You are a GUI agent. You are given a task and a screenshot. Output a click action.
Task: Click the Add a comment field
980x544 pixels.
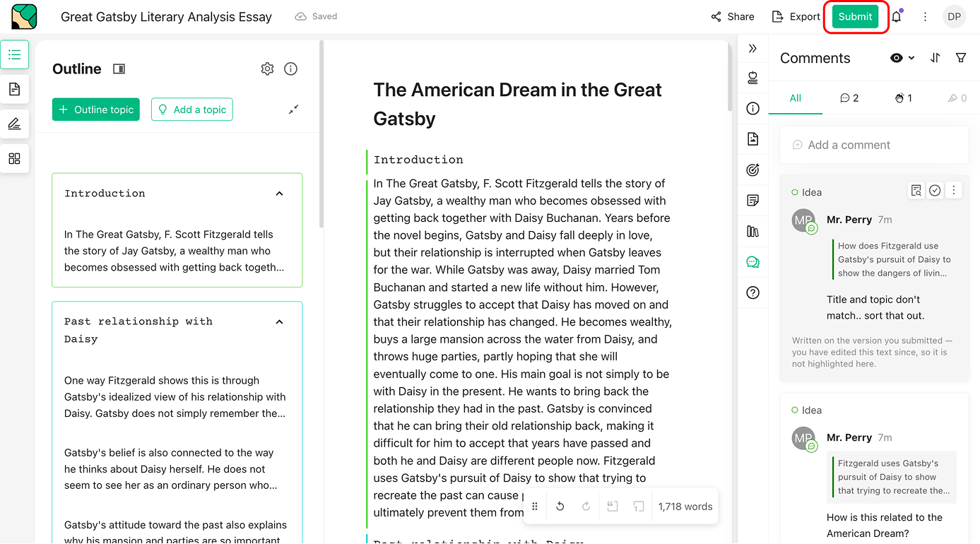[x=874, y=145]
